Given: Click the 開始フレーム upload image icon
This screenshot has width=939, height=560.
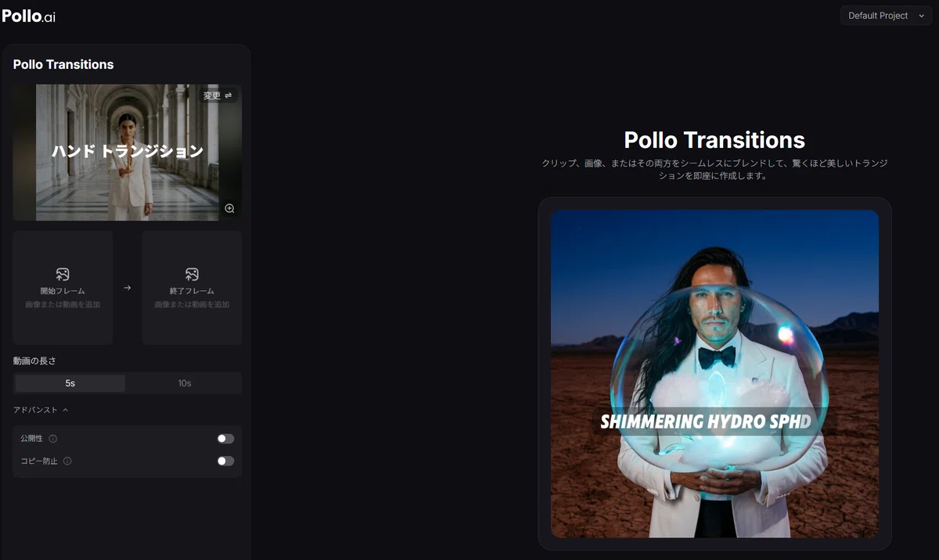Looking at the screenshot, I should (63, 274).
